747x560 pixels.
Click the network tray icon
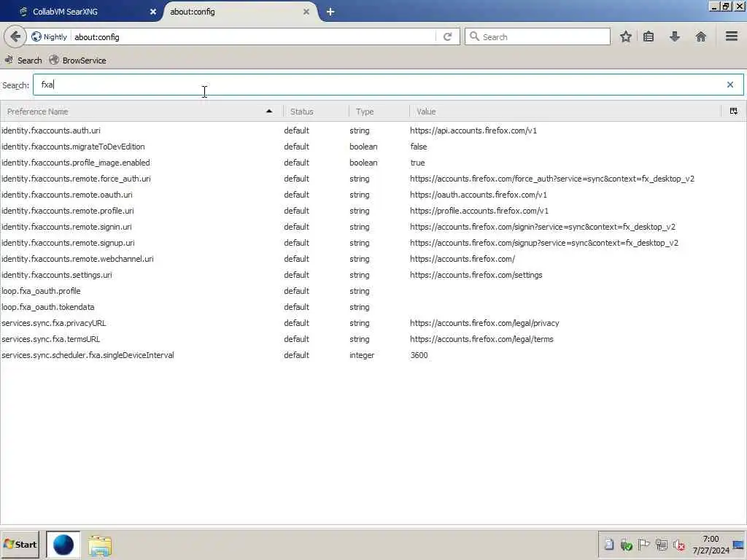(661, 544)
